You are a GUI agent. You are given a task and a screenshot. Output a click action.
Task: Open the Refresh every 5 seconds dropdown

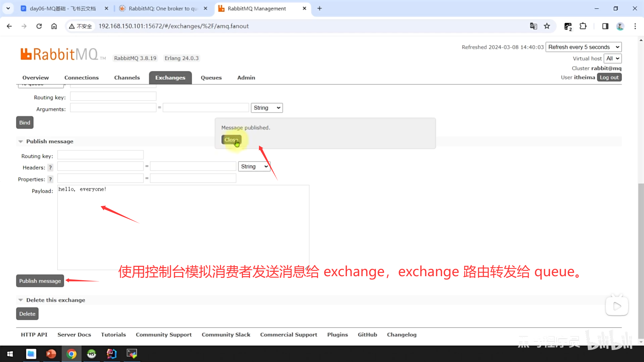pyautogui.click(x=583, y=47)
